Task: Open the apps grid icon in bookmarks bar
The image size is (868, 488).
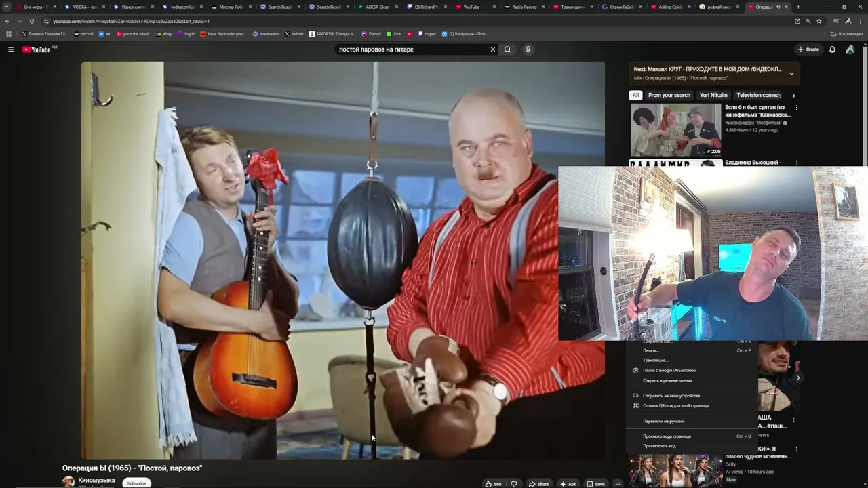Action: (9, 34)
